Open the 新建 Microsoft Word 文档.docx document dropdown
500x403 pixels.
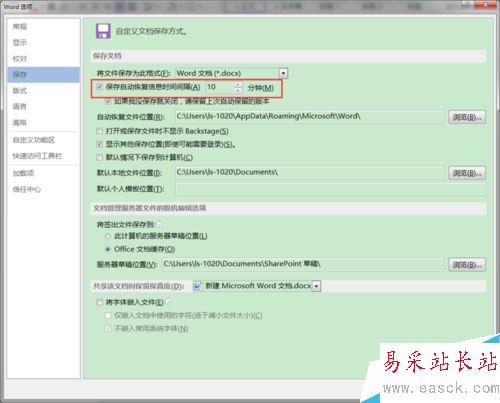pos(317,286)
